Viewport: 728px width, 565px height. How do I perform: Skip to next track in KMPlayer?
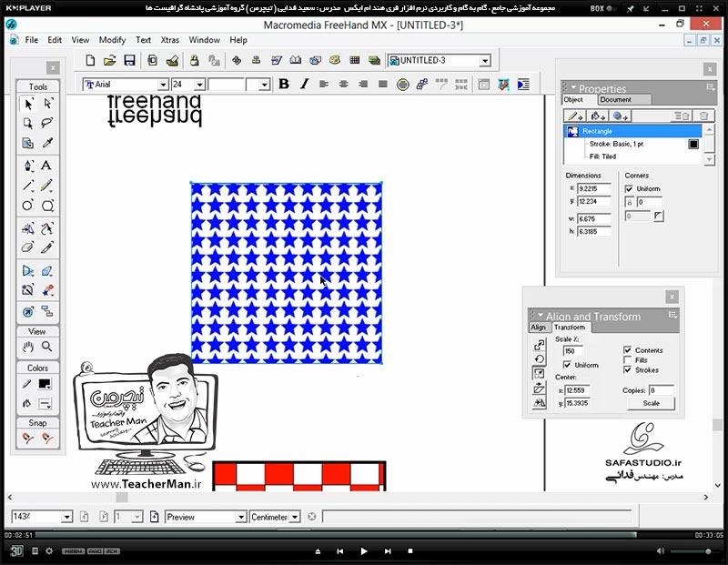click(388, 551)
